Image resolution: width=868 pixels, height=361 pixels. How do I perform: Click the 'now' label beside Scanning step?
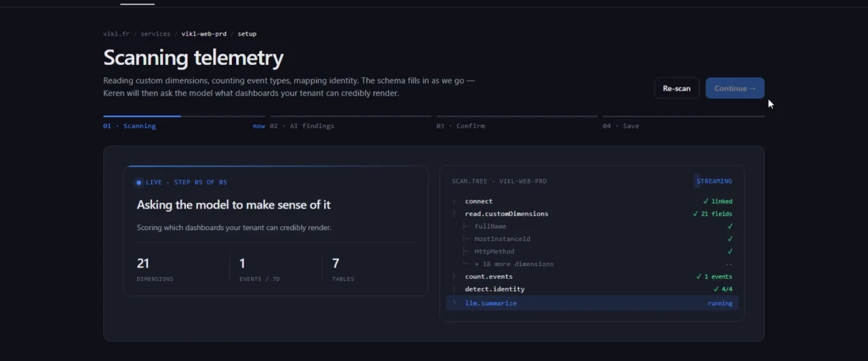[259, 126]
